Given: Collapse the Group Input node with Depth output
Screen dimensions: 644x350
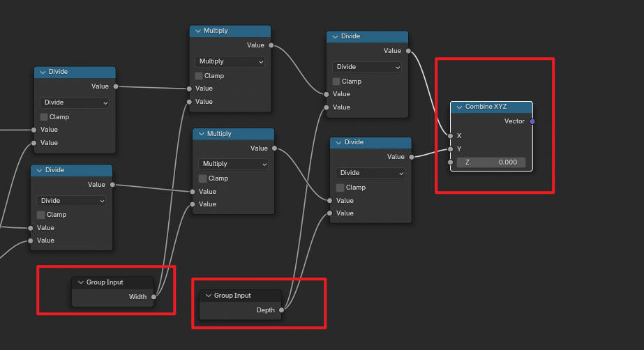Looking at the screenshot, I should point(208,296).
